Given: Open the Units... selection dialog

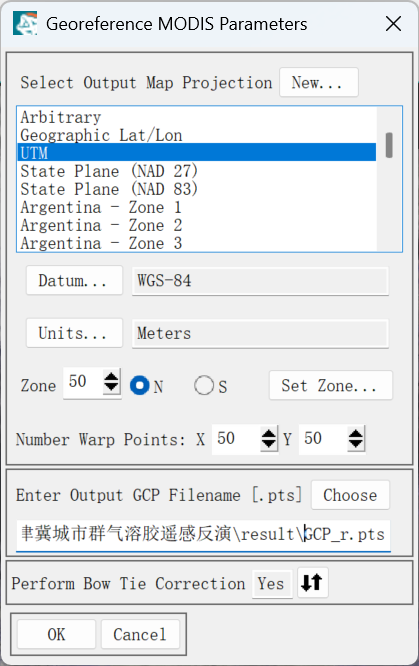Looking at the screenshot, I should (74, 333).
